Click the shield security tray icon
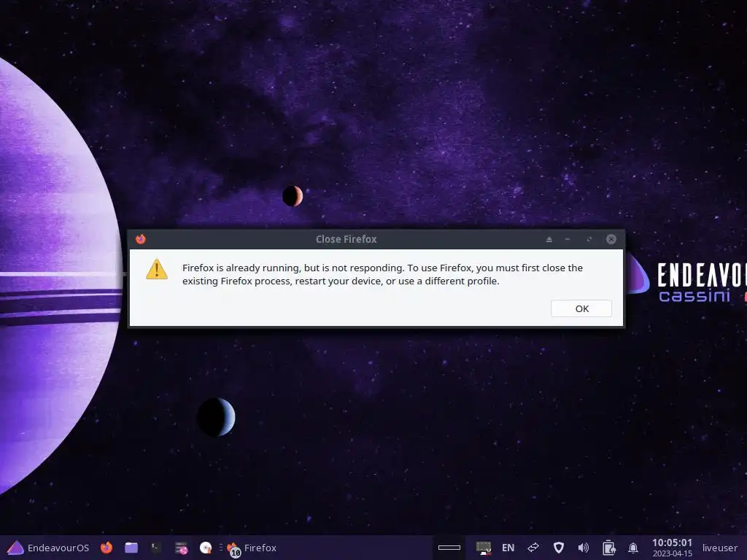This screenshot has height=560, width=747. pyautogui.click(x=558, y=548)
